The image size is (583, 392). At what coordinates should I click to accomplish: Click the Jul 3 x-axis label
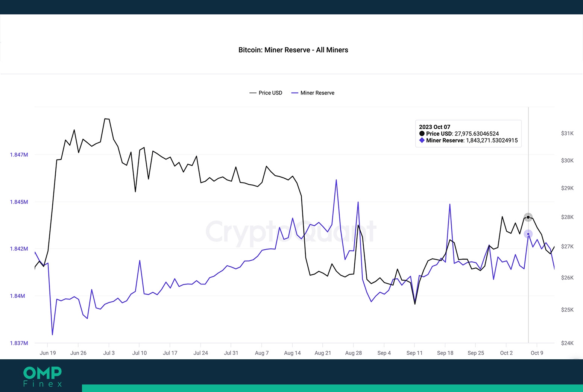[109, 353]
